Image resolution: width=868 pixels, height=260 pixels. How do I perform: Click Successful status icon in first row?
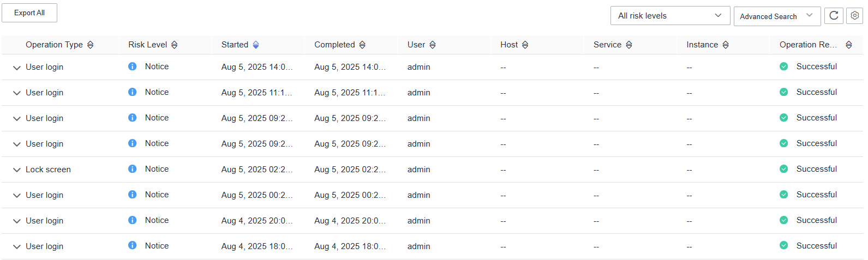tap(784, 66)
